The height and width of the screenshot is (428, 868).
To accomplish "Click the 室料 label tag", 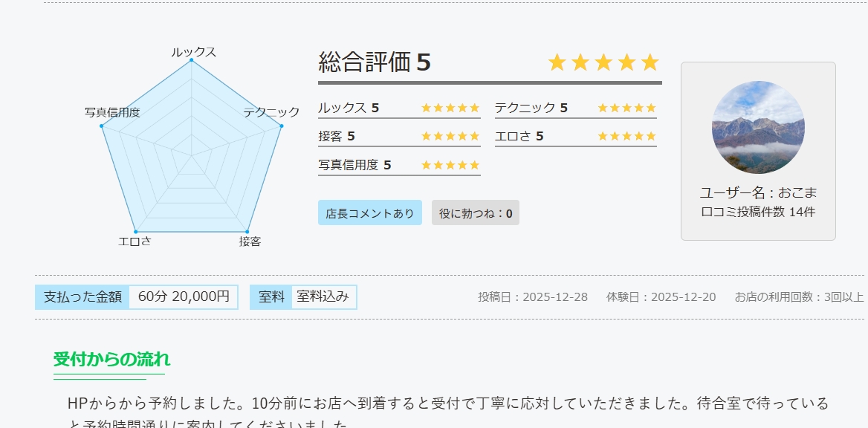I will [271, 297].
